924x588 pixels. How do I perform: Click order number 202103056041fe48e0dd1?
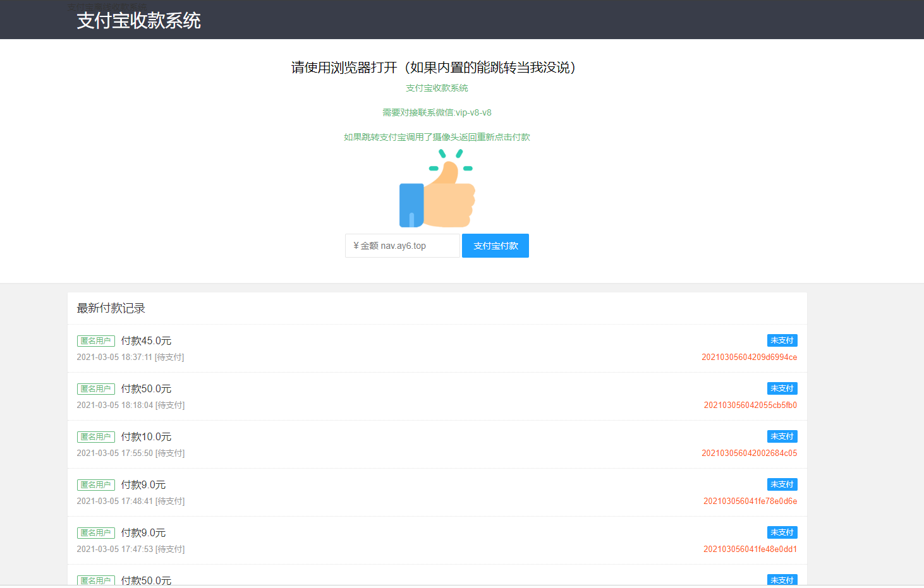point(750,549)
